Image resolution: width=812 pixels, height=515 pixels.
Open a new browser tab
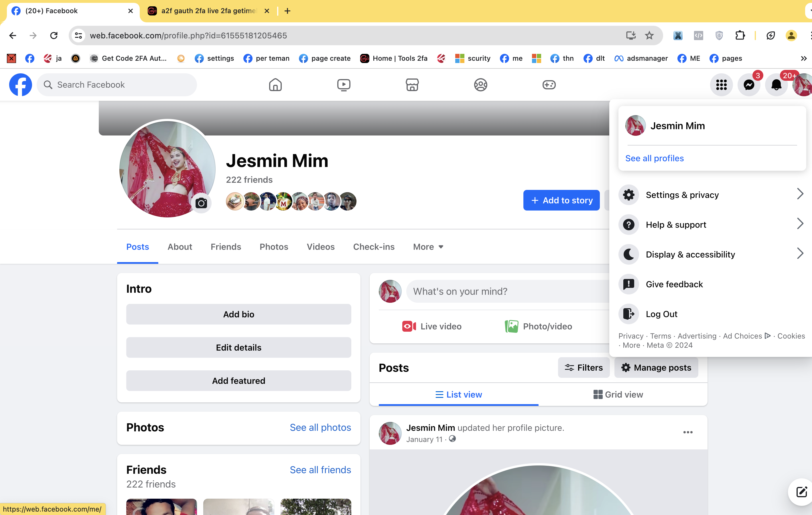(287, 11)
